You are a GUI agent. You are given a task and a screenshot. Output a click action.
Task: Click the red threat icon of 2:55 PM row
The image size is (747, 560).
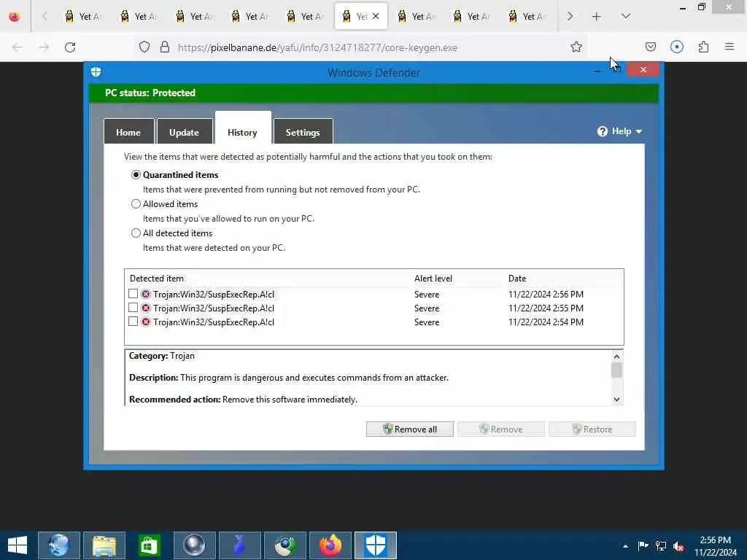tap(146, 308)
